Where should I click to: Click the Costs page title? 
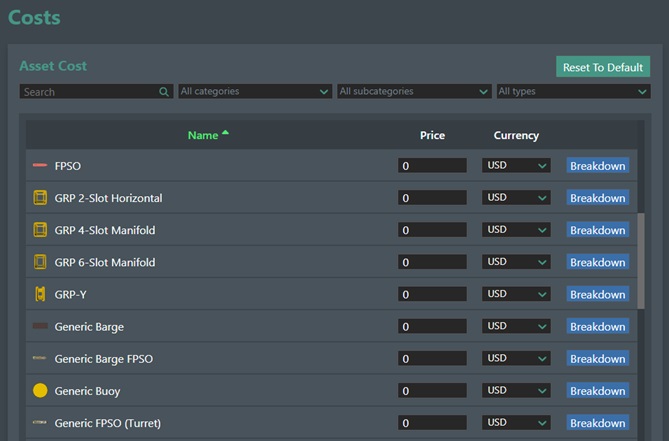(x=34, y=17)
